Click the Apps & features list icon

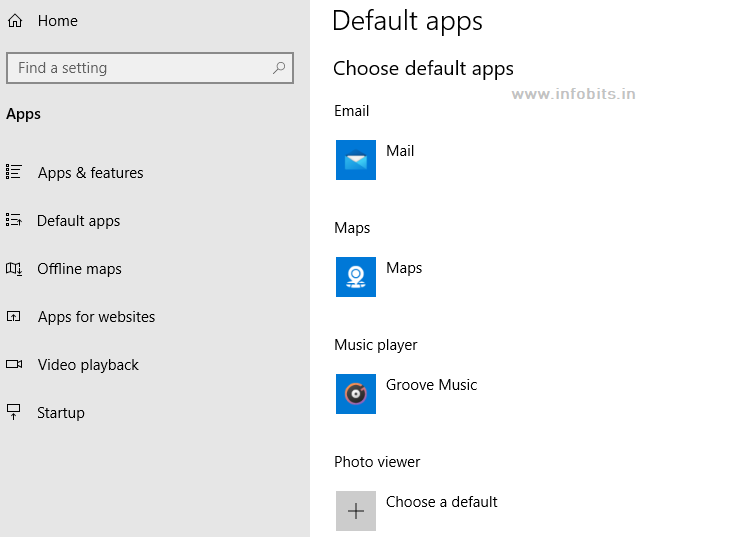click(13, 172)
